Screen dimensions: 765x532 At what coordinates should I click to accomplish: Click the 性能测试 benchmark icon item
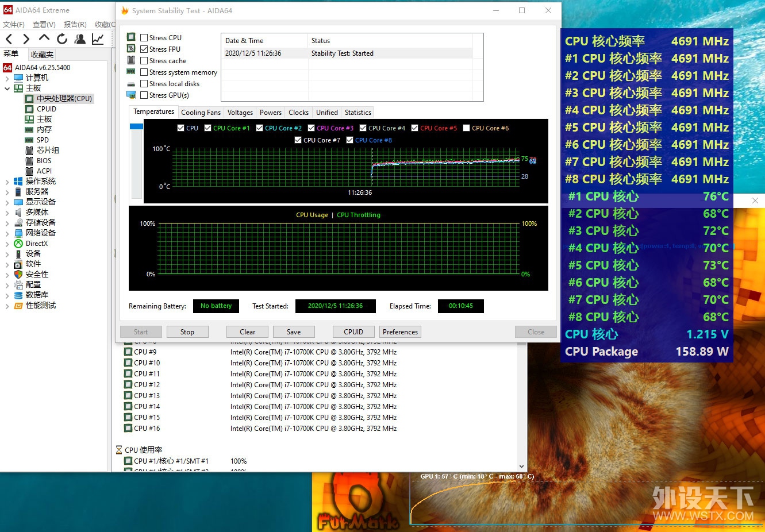click(18, 305)
